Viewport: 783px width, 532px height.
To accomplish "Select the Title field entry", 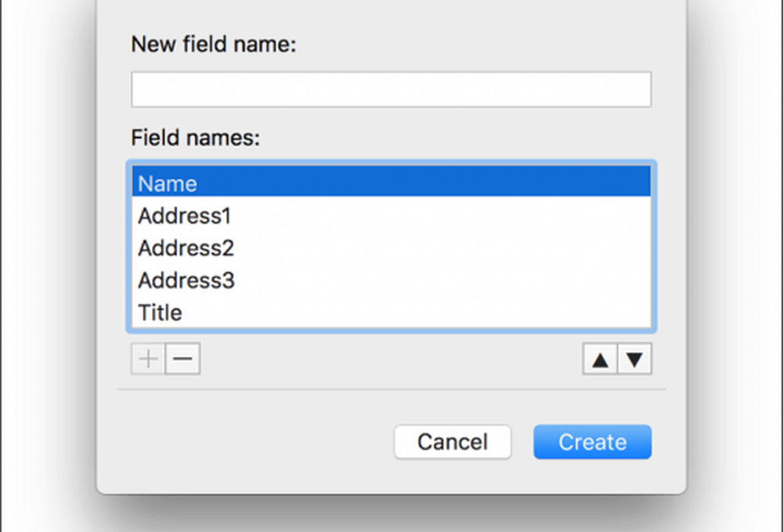I will (391, 312).
